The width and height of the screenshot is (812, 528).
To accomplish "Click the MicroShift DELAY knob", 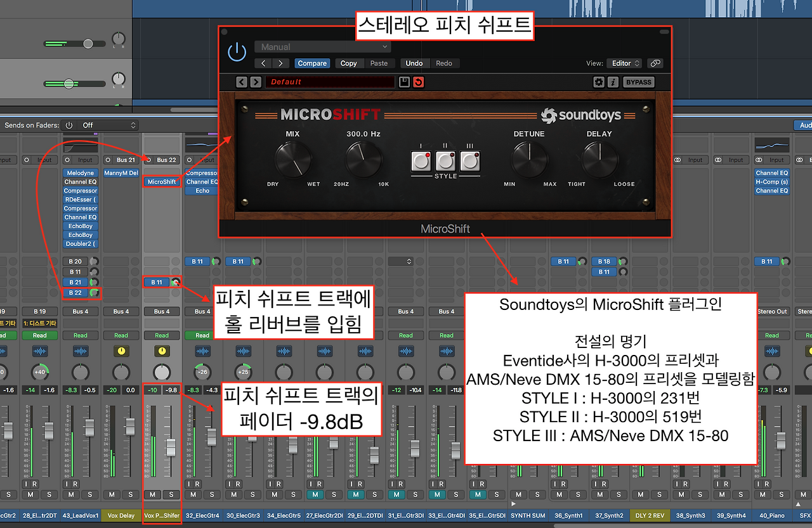I will (599, 159).
